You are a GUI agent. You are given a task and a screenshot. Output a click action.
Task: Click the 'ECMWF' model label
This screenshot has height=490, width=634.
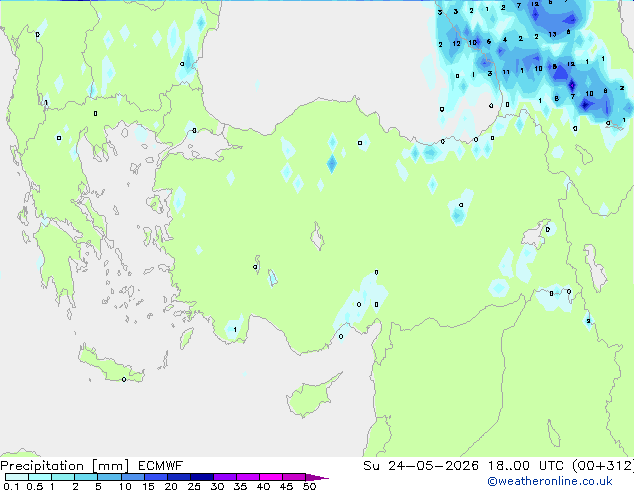pos(161,466)
